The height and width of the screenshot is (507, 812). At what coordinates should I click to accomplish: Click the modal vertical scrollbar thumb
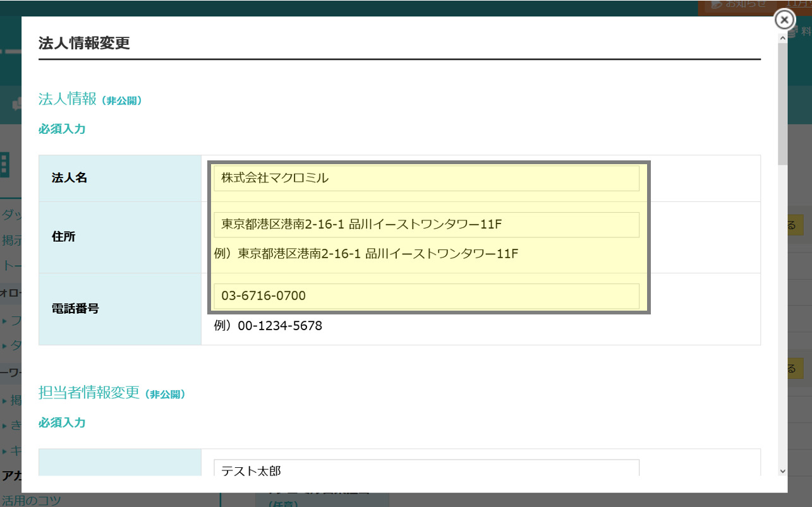click(x=783, y=104)
